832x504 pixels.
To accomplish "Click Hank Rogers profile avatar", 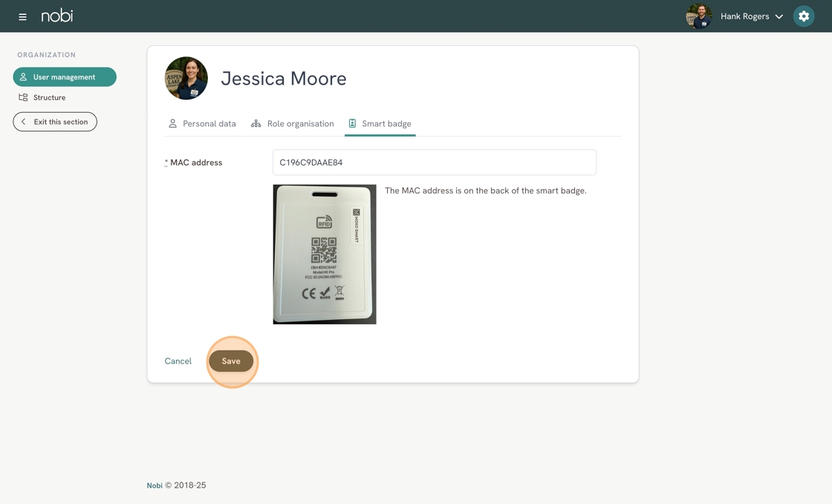I will point(699,16).
